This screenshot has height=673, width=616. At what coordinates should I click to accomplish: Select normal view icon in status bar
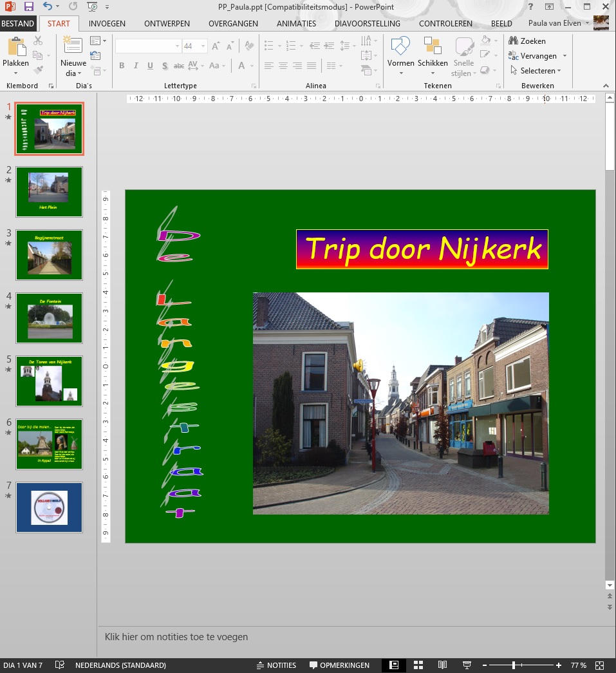point(394,665)
